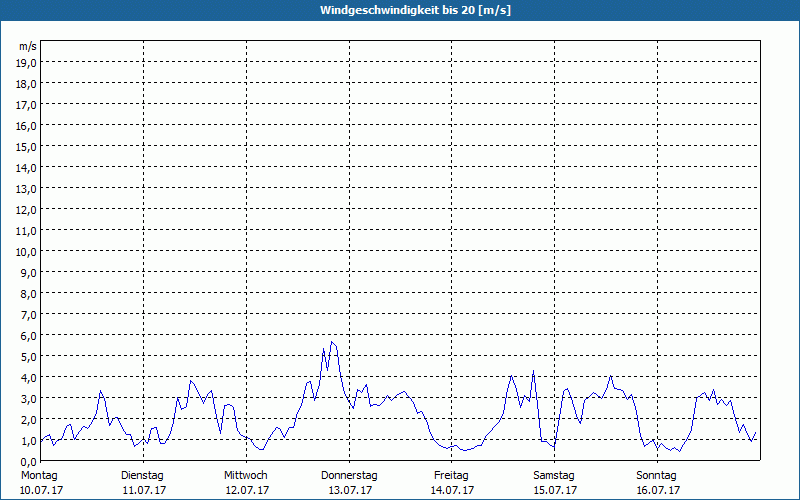
Task: Click the date 15.07.17
Action: [556, 490]
